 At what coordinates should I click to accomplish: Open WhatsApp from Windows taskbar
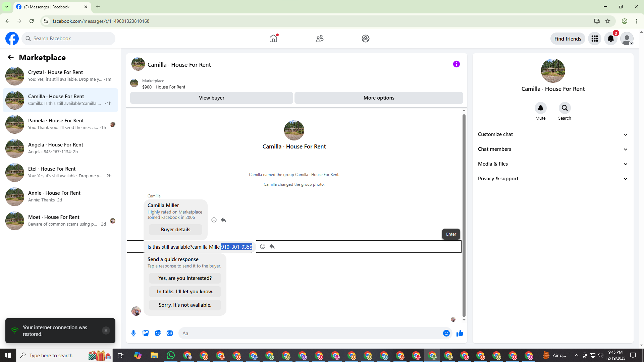[x=171, y=355]
